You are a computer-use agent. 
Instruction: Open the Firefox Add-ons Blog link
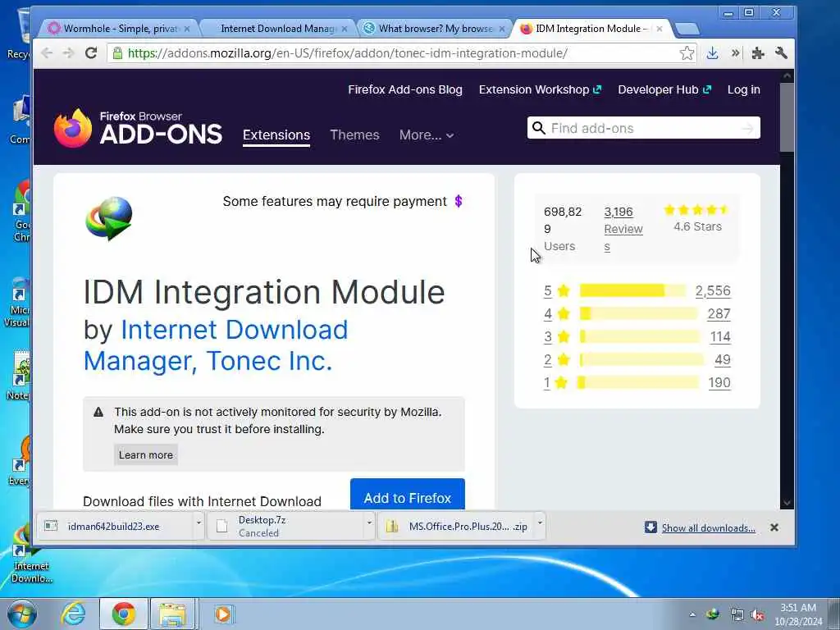405,90
